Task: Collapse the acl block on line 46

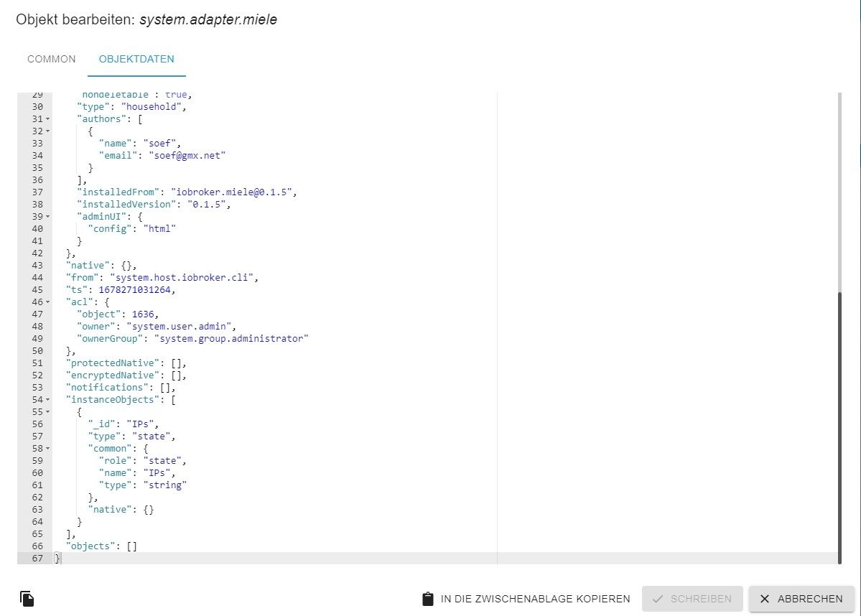Action: tap(48, 302)
